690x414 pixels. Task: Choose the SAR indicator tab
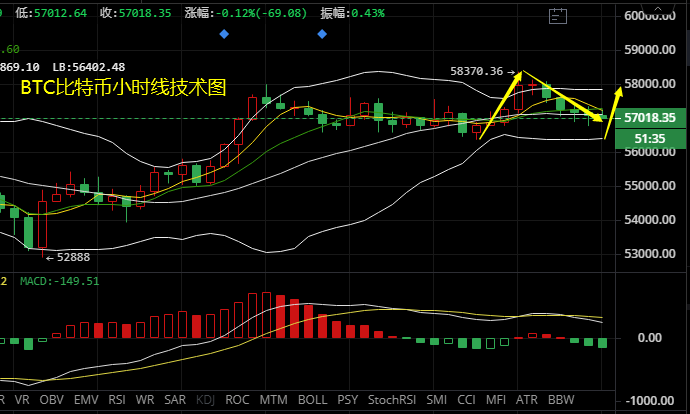175,399
